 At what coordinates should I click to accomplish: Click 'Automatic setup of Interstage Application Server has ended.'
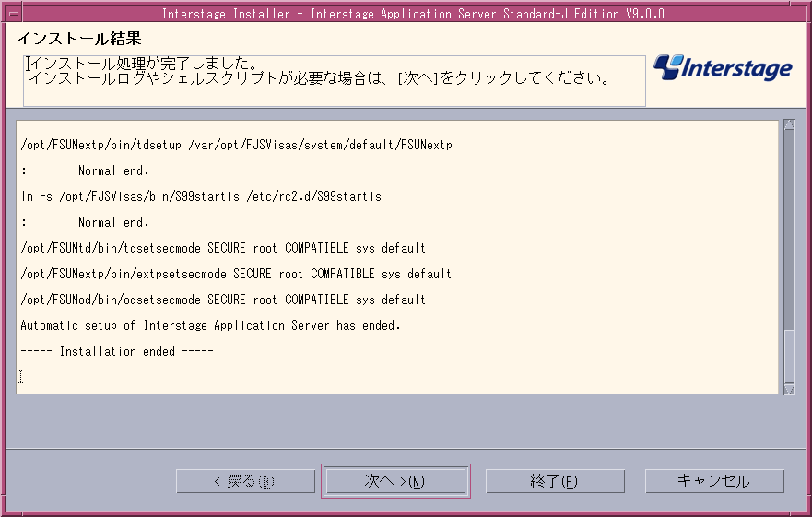pyautogui.click(x=210, y=325)
